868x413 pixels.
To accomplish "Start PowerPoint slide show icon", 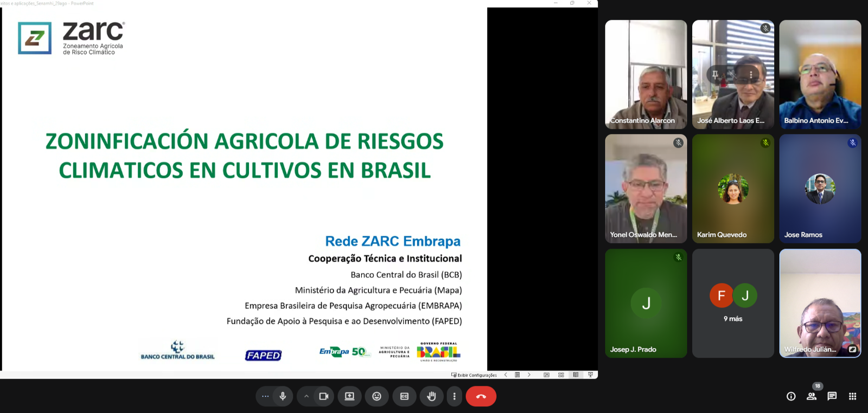I will 590,375.
